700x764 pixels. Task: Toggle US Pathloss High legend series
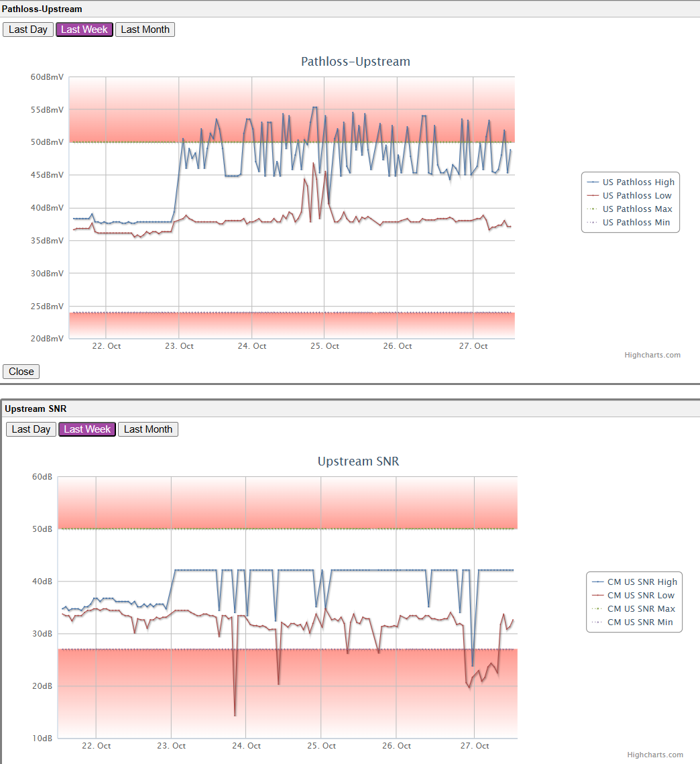pos(638,182)
